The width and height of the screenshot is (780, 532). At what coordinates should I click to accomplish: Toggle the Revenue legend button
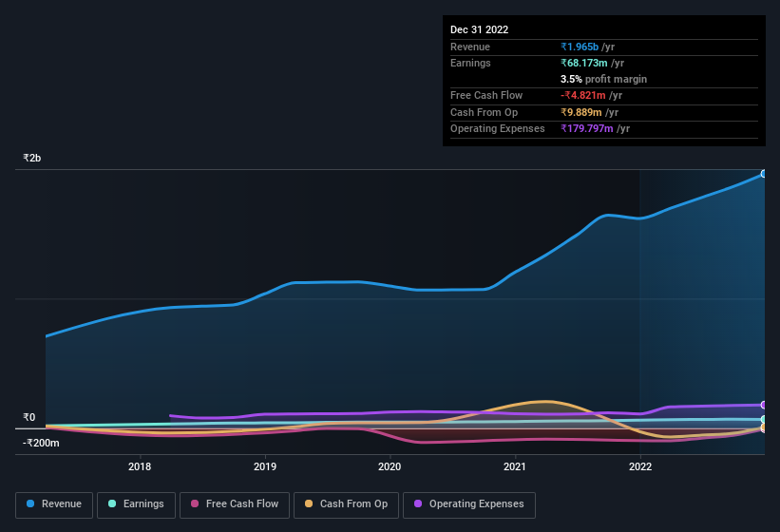(x=54, y=504)
